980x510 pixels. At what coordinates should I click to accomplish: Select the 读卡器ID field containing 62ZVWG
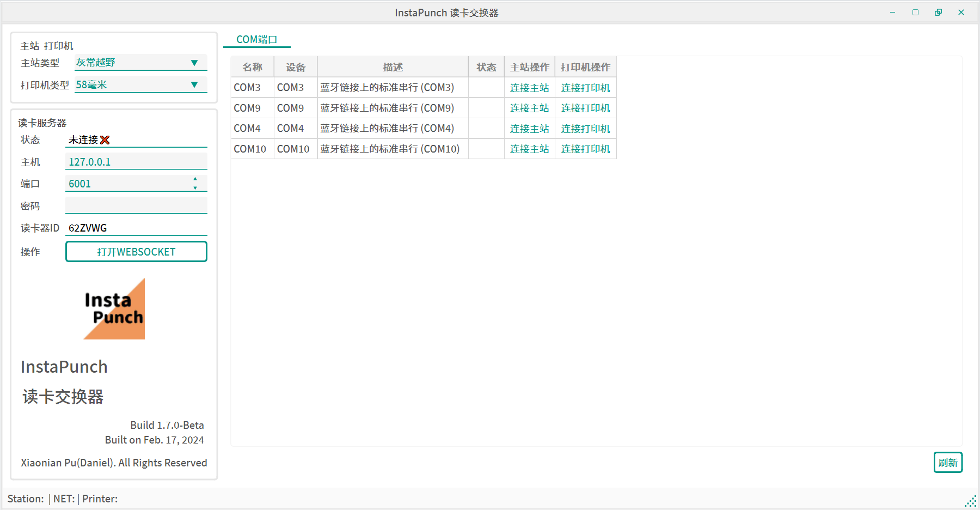tap(136, 228)
